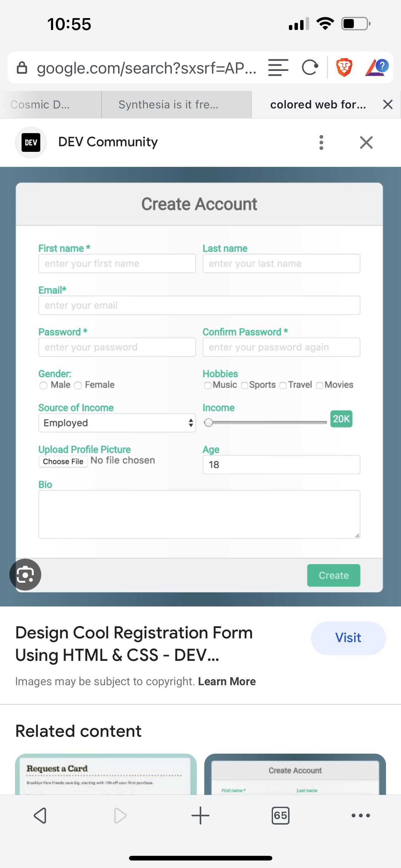Open the Source of Income dropdown
This screenshot has height=868, width=401.
[x=117, y=423]
